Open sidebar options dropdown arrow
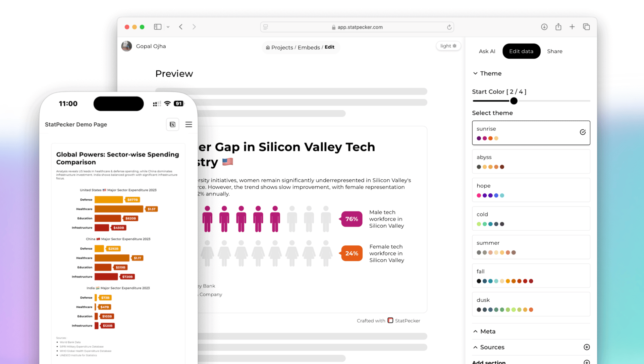This screenshot has height=364, width=644. pos(168,27)
